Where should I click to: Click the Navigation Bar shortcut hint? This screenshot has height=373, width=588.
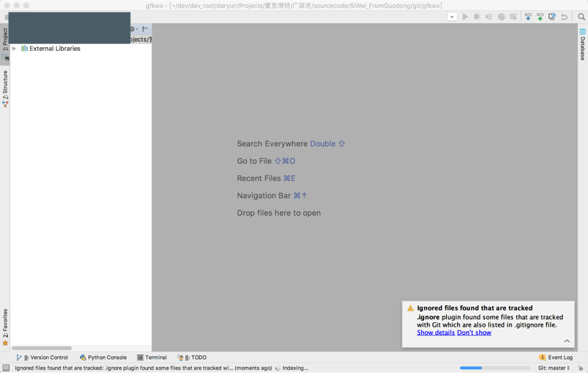coord(272,196)
